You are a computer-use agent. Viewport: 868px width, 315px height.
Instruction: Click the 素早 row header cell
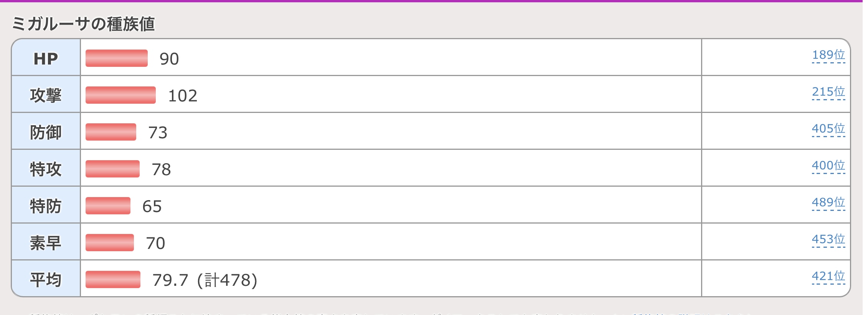point(46,243)
